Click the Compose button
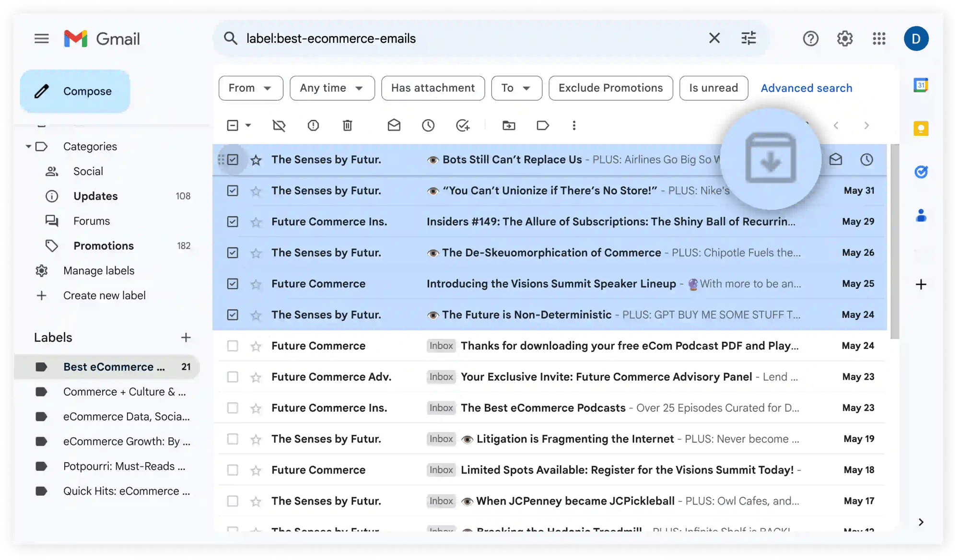This screenshot has height=560, width=959. coord(75,91)
